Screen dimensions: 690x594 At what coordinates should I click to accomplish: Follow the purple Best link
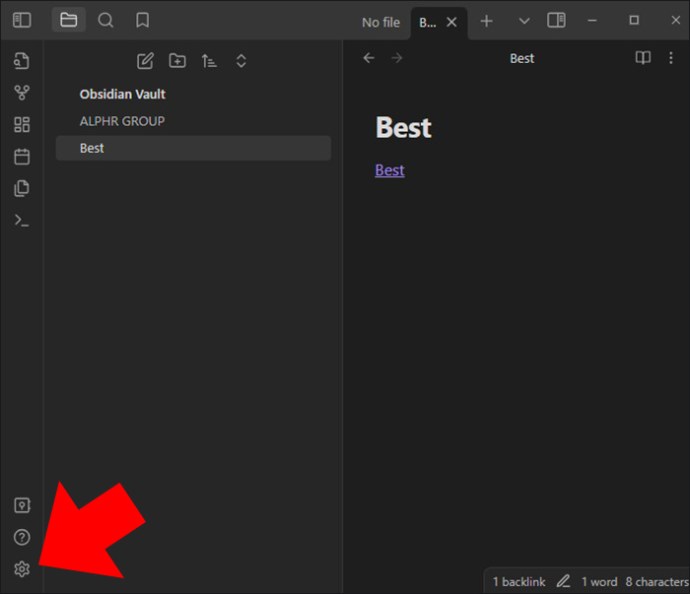[x=389, y=170]
